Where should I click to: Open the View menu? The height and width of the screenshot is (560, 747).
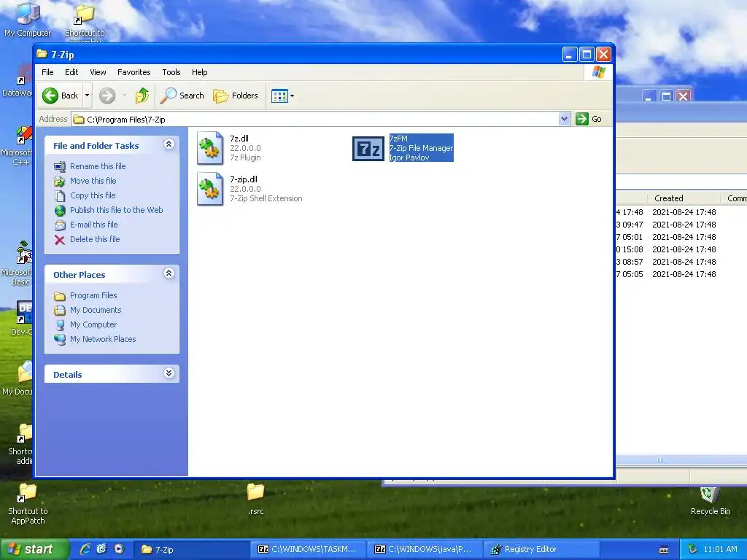click(x=98, y=72)
